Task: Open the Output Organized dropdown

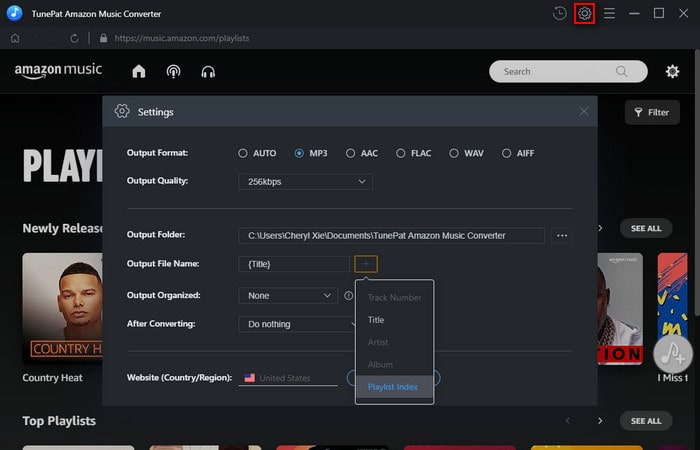Action: pyautogui.click(x=288, y=296)
